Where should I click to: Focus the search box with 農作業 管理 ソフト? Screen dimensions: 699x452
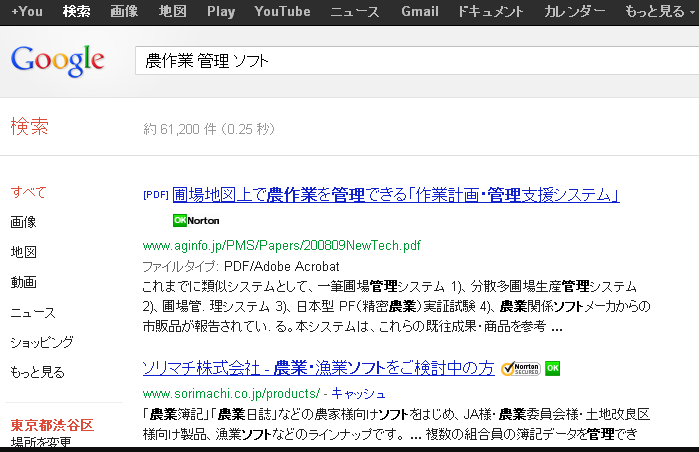pyautogui.click(x=417, y=61)
